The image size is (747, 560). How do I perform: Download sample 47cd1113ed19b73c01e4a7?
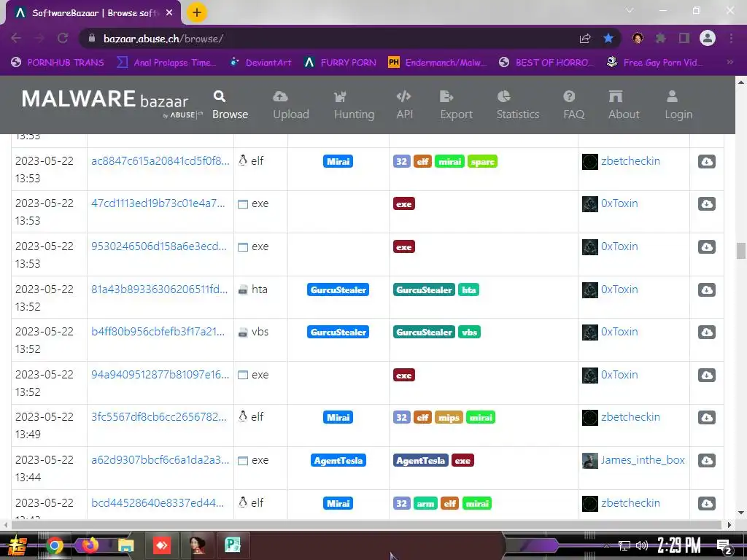click(x=706, y=204)
